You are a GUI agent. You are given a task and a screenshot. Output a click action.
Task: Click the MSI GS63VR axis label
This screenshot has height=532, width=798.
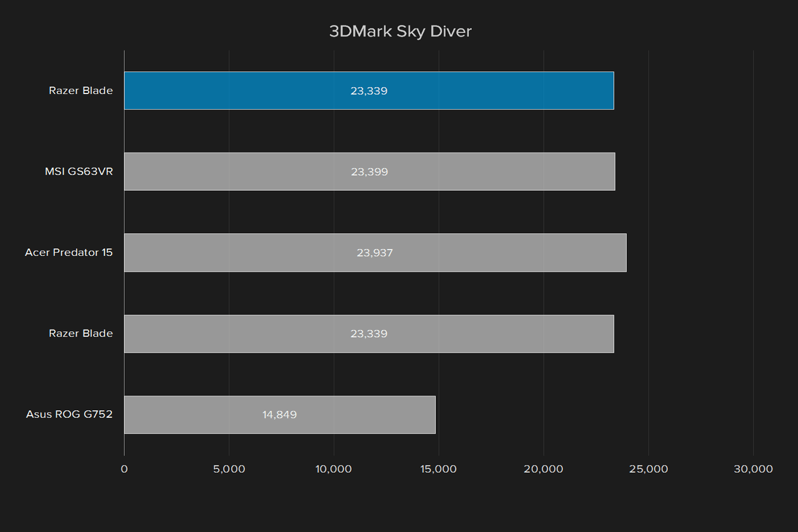coord(79,172)
